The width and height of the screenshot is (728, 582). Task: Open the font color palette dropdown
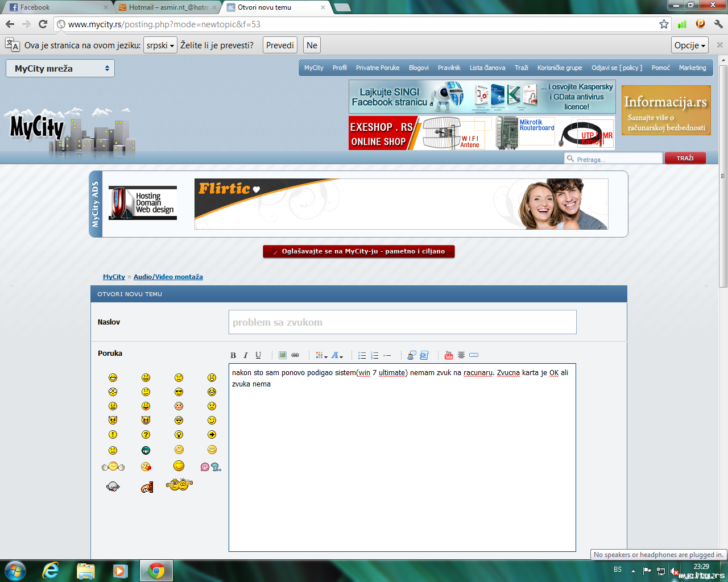321,355
